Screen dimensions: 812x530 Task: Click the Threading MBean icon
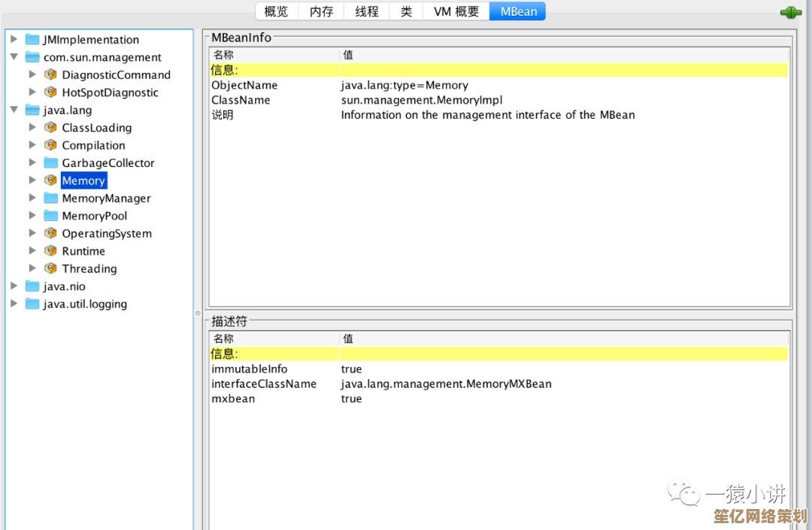coord(50,268)
